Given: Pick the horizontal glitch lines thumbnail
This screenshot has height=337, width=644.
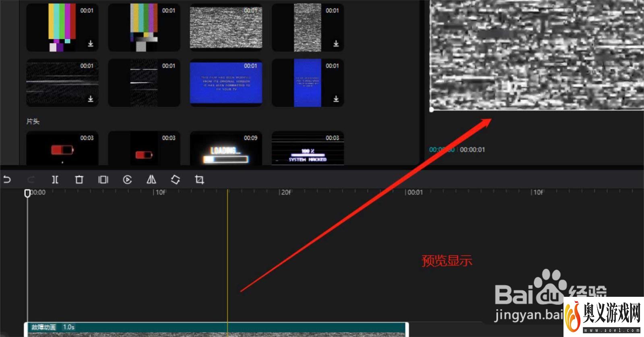Looking at the screenshot, I should click(x=62, y=82).
